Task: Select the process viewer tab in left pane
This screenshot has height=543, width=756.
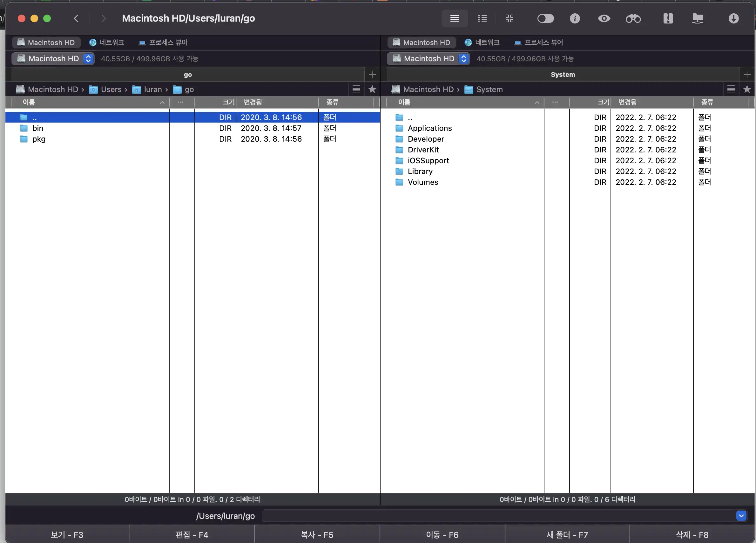Action: pos(163,43)
